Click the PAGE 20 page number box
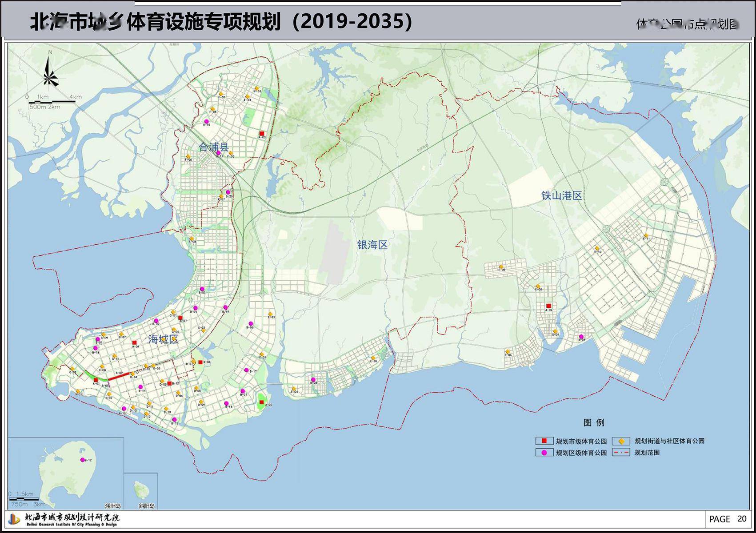 coord(729,519)
